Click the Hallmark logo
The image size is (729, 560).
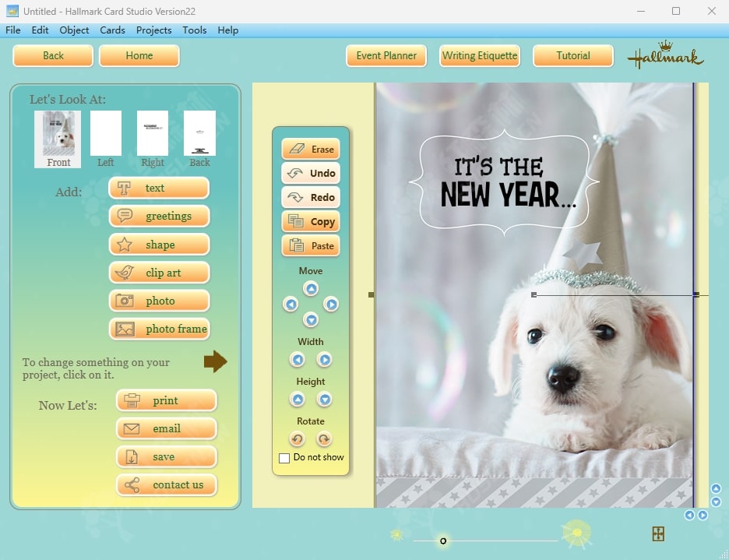(666, 55)
